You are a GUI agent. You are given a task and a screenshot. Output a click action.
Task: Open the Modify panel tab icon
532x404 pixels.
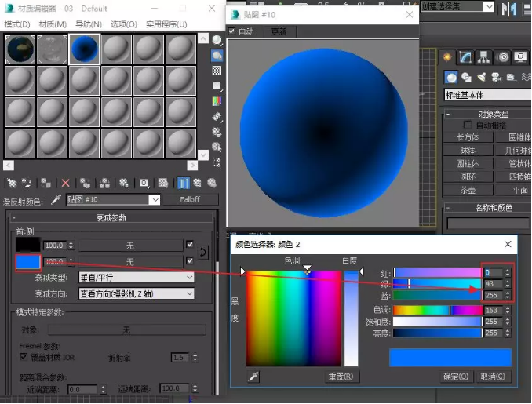point(465,58)
